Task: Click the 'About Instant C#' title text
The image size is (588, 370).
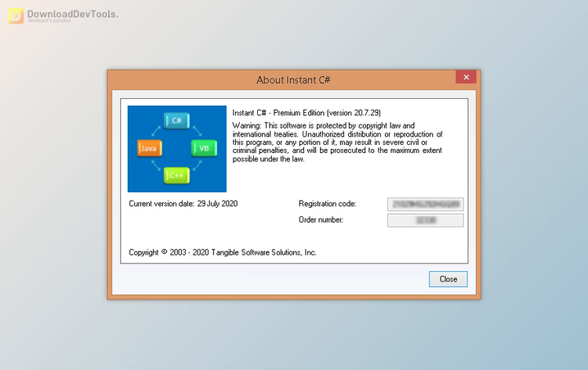Action: [293, 80]
